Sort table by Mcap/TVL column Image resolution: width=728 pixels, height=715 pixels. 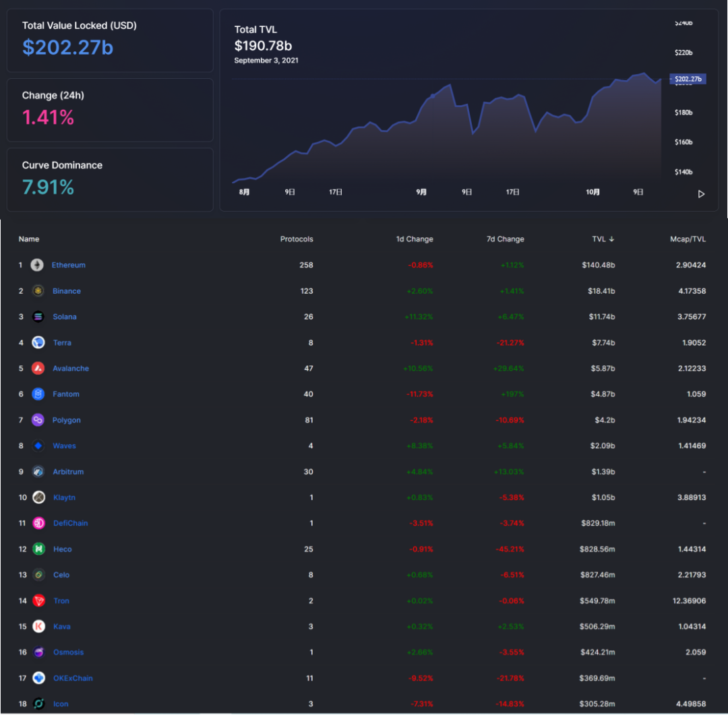(688, 239)
